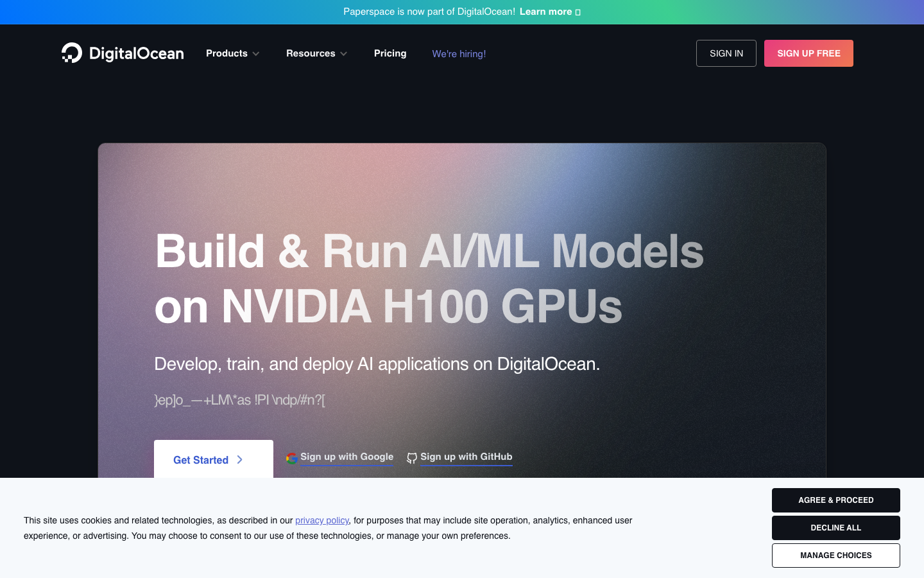
Task: Click AGREE & PROCEED for cookies
Action: [836, 500]
